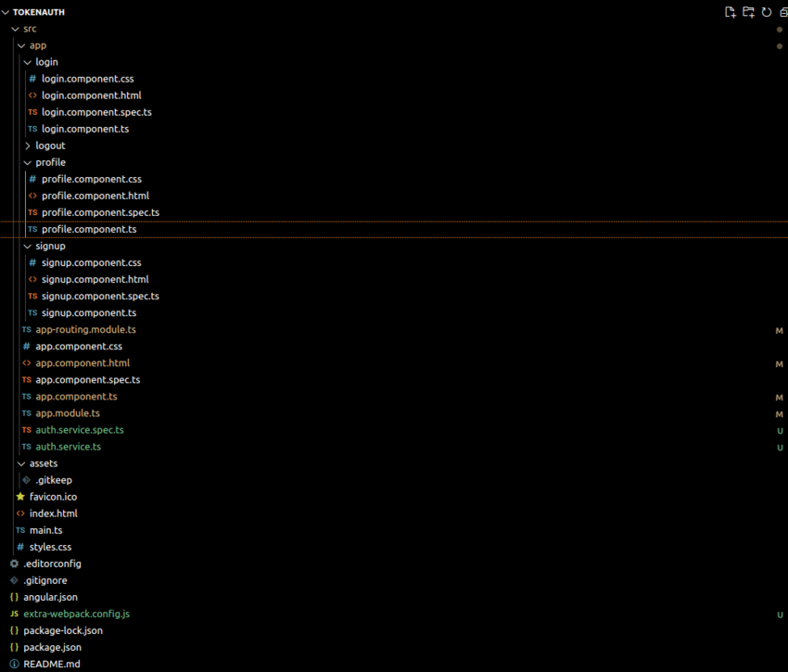The height and width of the screenshot is (672, 788).
Task: Open app.component.css file
Action: tap(79, 347)
